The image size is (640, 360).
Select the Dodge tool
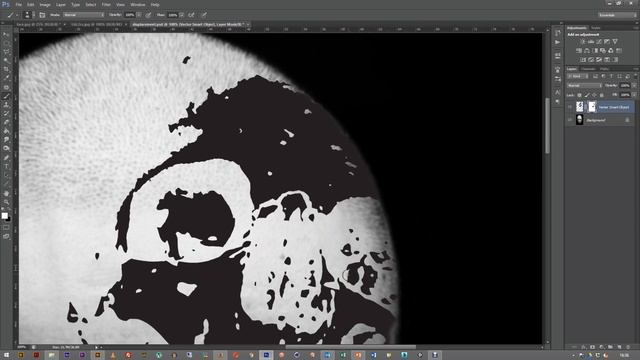pos(6,148)
